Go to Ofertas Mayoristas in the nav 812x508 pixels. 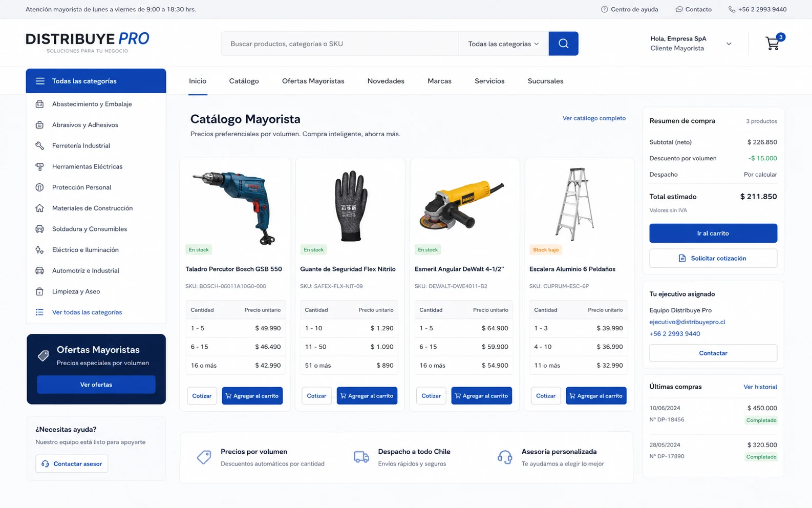[x=313, y=81]
